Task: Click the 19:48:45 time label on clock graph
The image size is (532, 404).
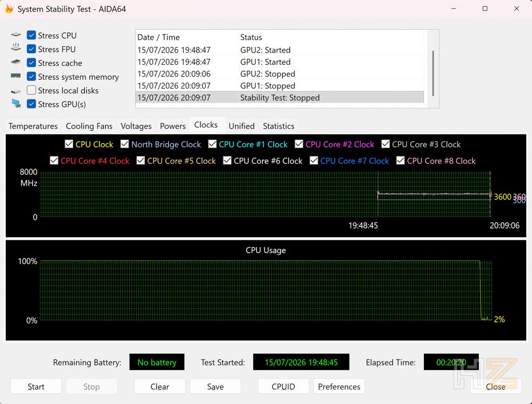Action: [363, 225]
